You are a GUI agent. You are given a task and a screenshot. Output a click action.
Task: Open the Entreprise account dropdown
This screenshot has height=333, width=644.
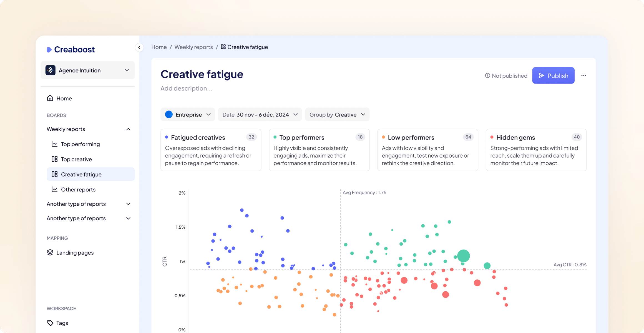(x=188, y=114)
